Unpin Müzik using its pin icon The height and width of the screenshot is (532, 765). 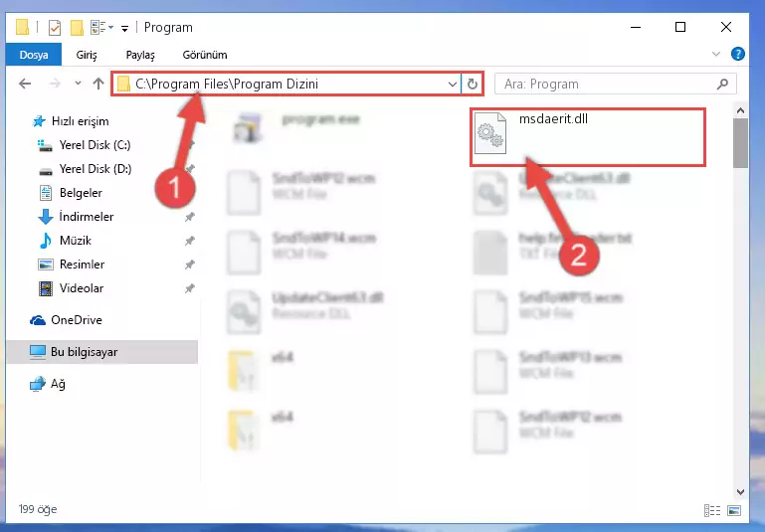(x=189, y=241)
